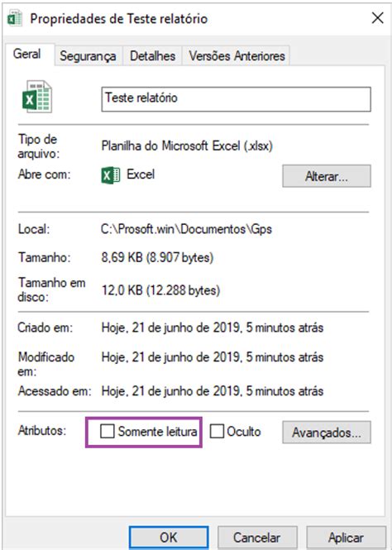392x550 pixels.
Task: Tick the Oculto attribute checkbox
Action: click(x=217, y=431)
